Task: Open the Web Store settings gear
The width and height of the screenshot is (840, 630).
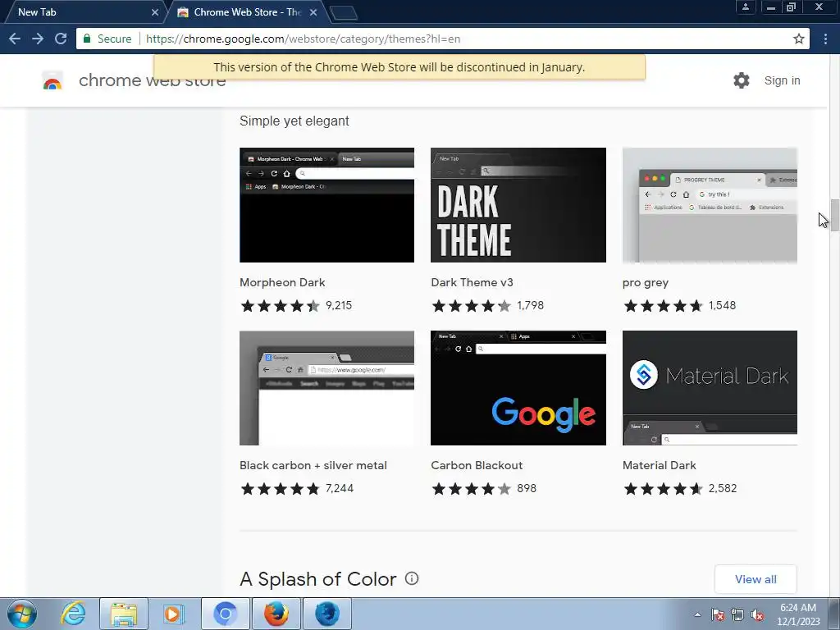Action: (x=742, y=80)
